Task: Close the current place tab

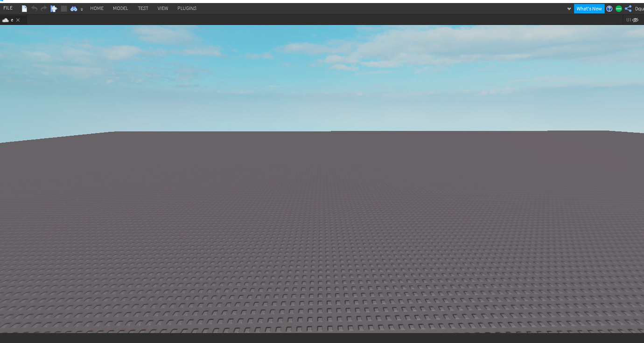Action: (x=18, y=20)
